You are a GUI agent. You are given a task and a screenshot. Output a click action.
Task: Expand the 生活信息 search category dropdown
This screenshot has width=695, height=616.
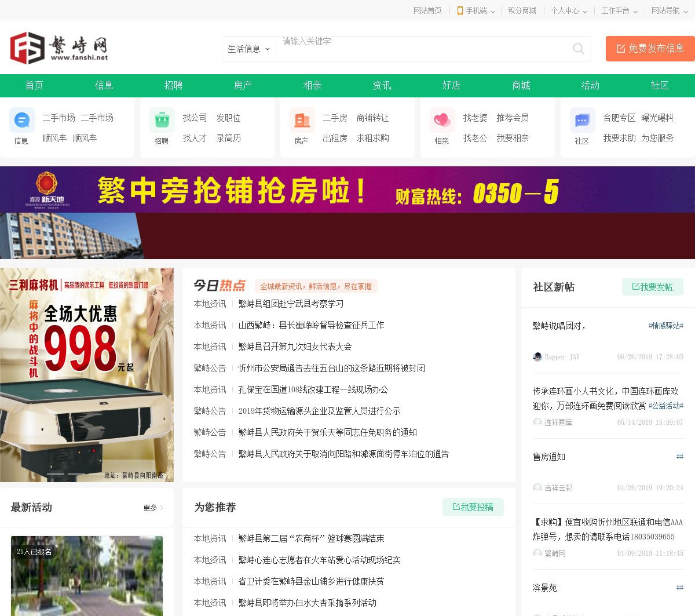(248, 49)
